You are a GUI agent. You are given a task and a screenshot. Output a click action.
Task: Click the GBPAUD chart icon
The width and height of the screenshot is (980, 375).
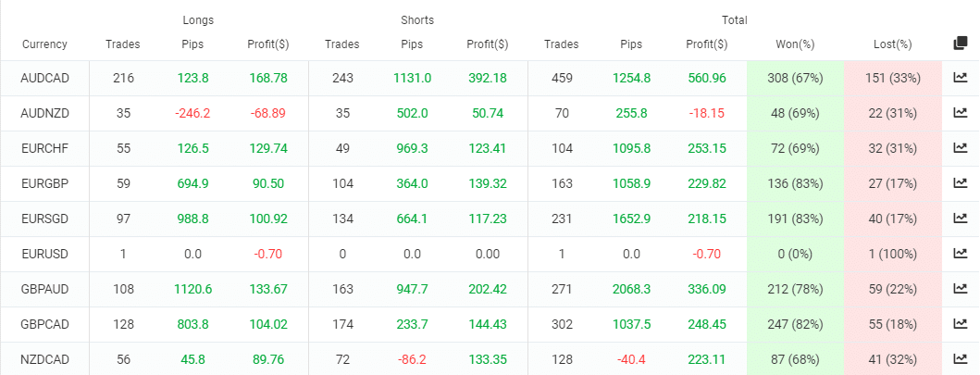tap(960, 289)
